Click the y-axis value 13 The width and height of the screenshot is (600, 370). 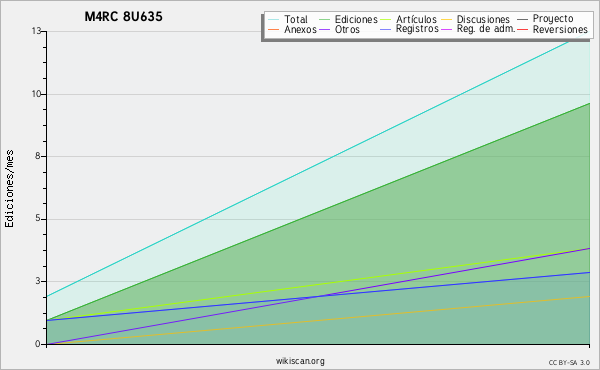pos(36,31)
